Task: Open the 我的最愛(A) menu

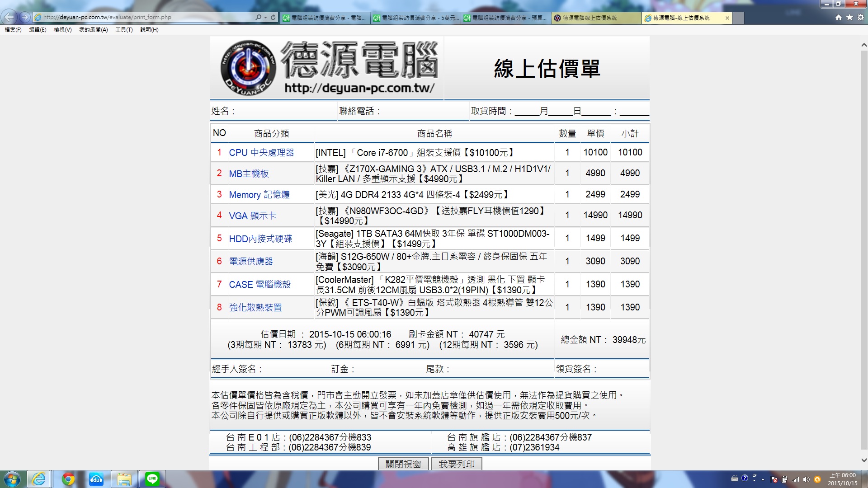Action: 94,30
